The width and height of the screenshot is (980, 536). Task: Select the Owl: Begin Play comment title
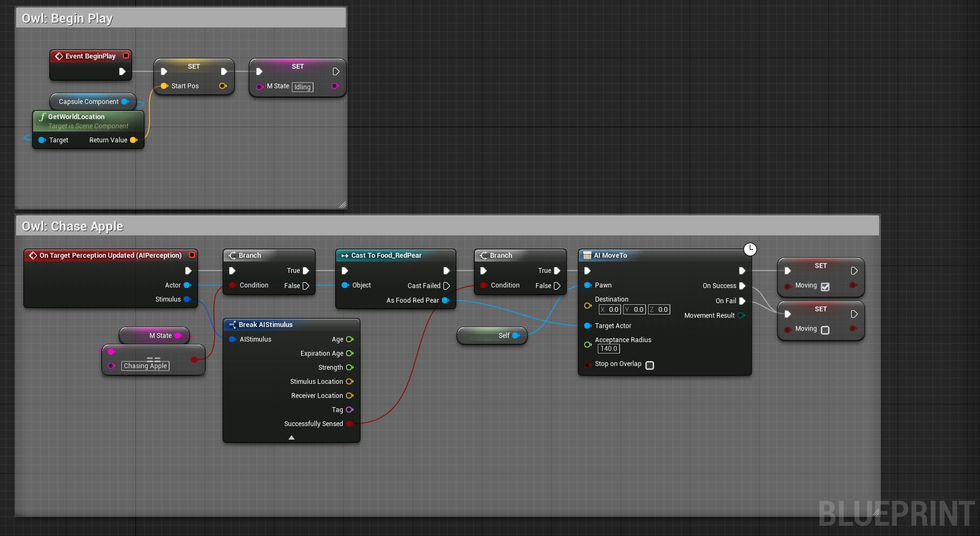click(67, 18)
